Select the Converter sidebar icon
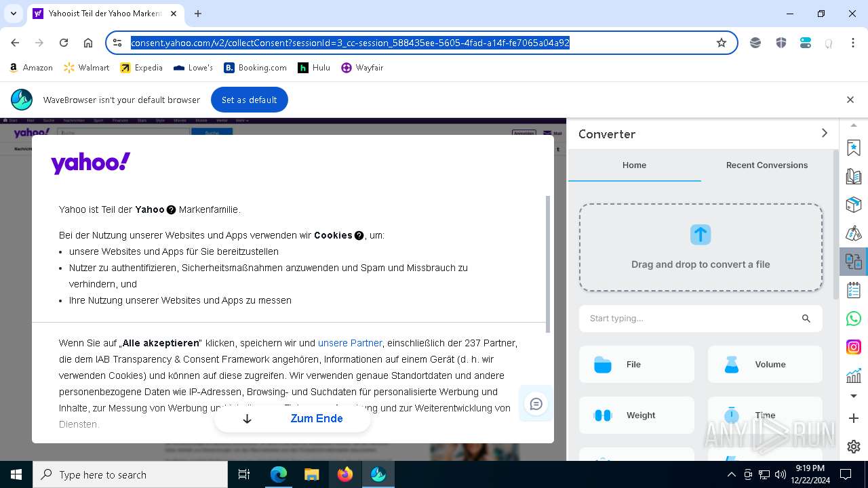Screen dimensions: 868x488 [853, 261]
